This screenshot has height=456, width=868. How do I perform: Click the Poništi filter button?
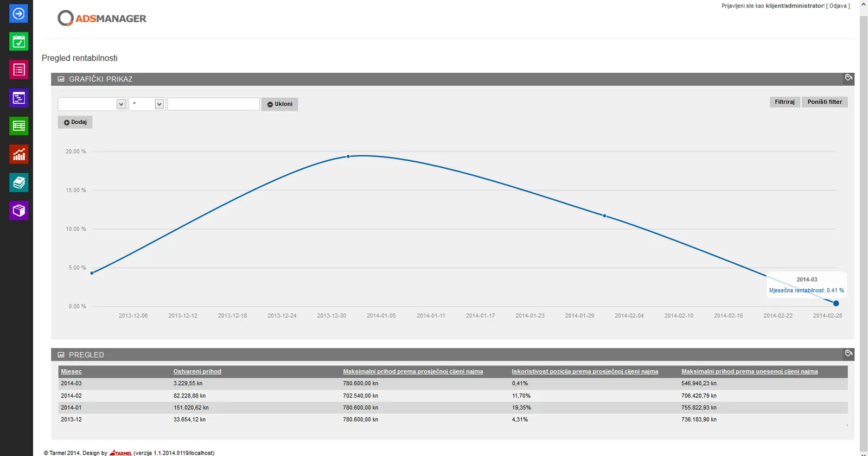[x=825, y=102]
